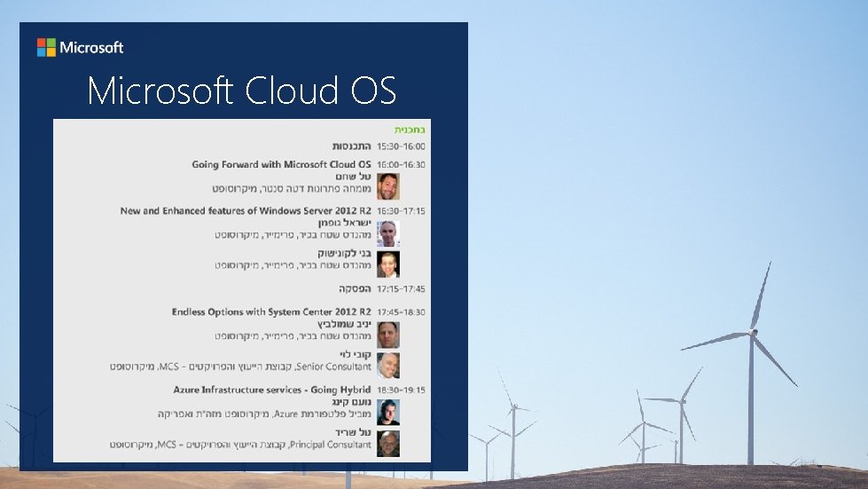The height and width of the screenshot is (489, 868).
Task: Select the 16:00-16:30 time slot
Action: pos(401,164)
